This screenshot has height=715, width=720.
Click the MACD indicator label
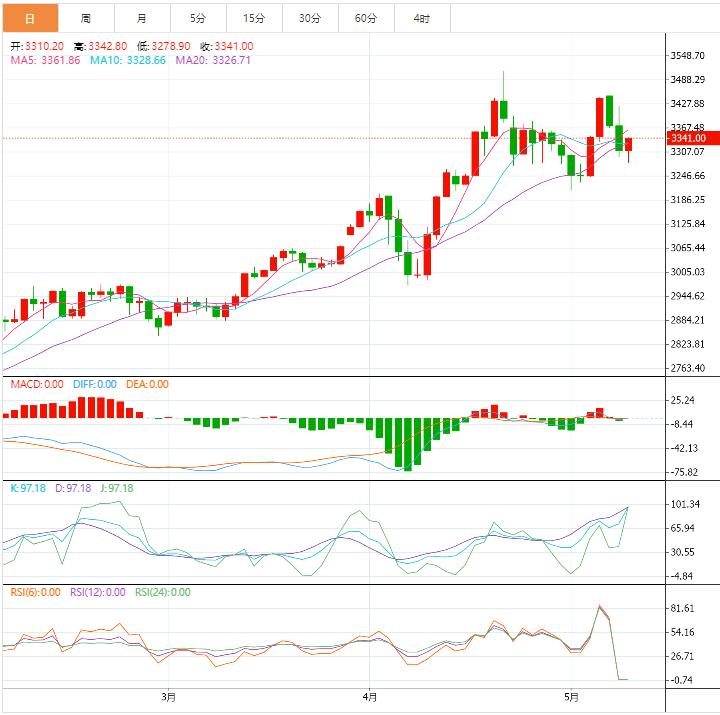click(x=37, y=384)
